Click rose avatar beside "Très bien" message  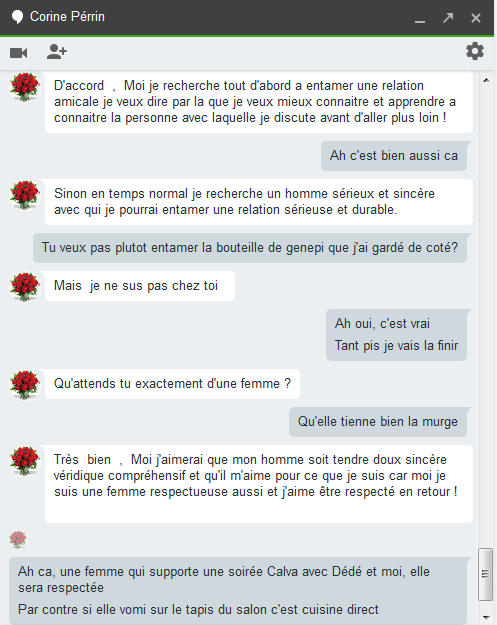coord(25,461)
